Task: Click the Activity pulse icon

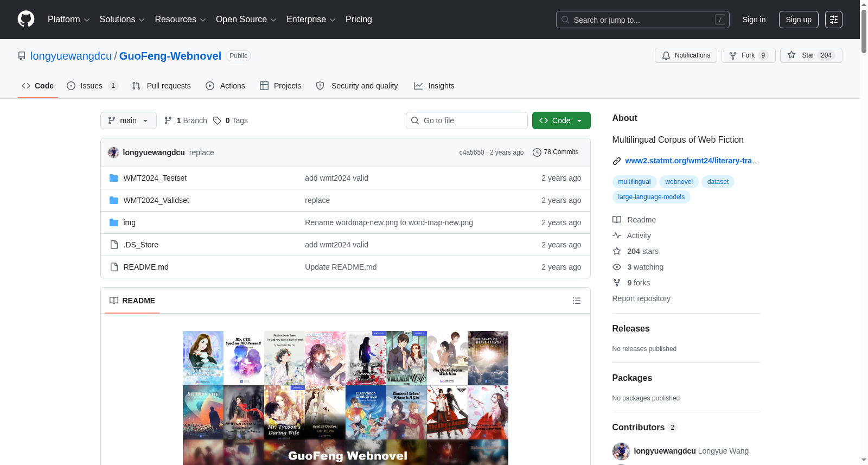Action: [x=617, y=235]
